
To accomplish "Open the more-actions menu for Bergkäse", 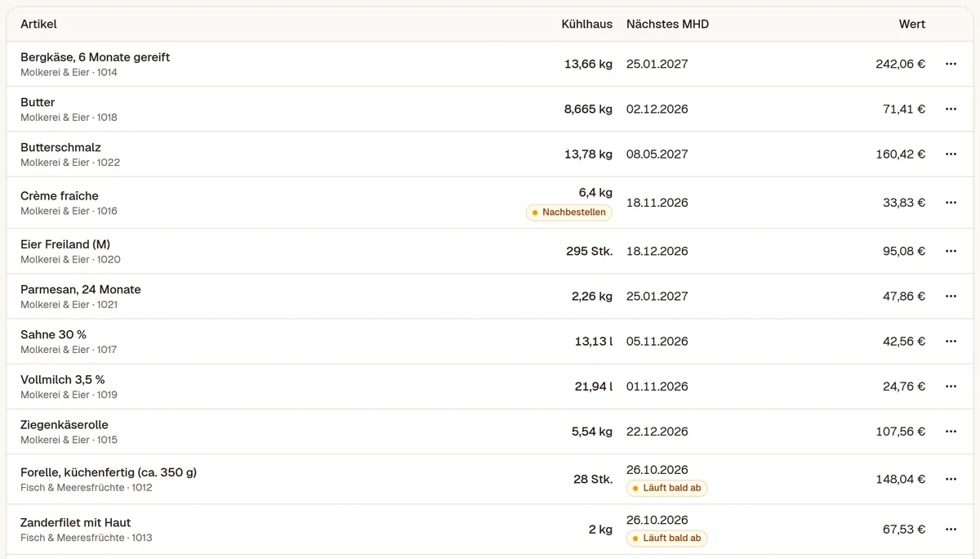I will click(951, 64).
